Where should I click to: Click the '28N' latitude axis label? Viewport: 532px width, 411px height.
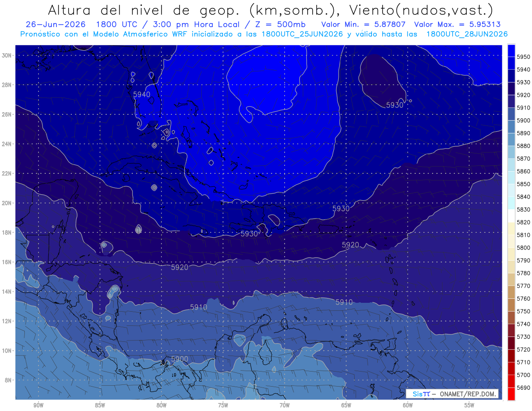[8, 85]
